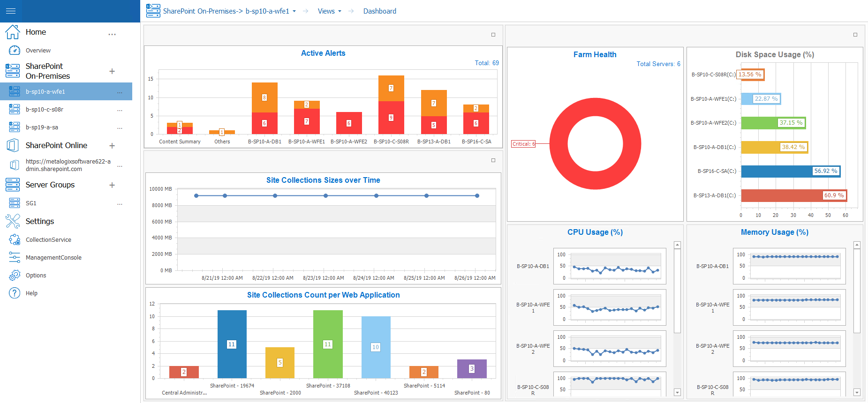Screen dimensions: 868x403
Task: Open the b-sp10-a-wfe1 breadcrumb dropdown
Action: 294,11
